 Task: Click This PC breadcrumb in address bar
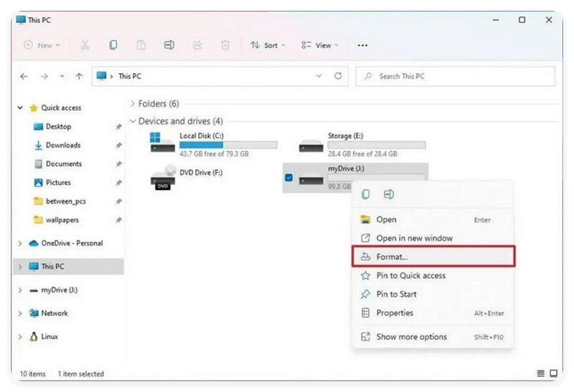pyautogui.click(x=130, y=76)
